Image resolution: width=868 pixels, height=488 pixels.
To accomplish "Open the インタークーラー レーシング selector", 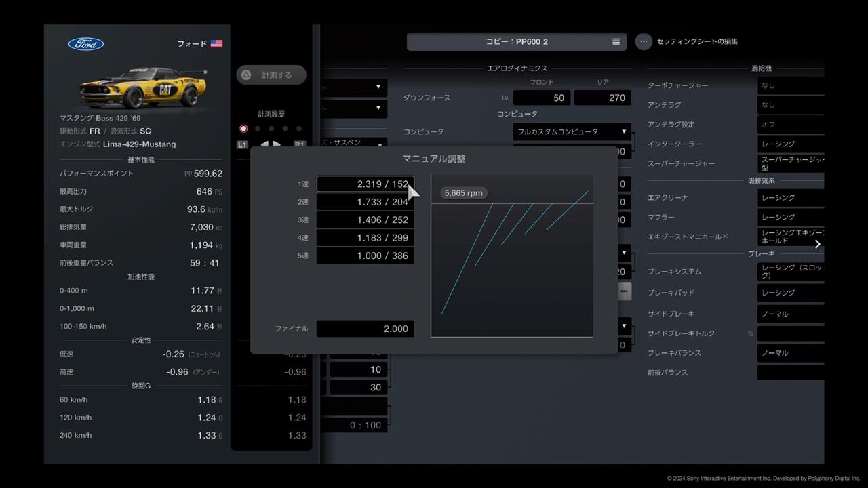I will click(791, 144).
